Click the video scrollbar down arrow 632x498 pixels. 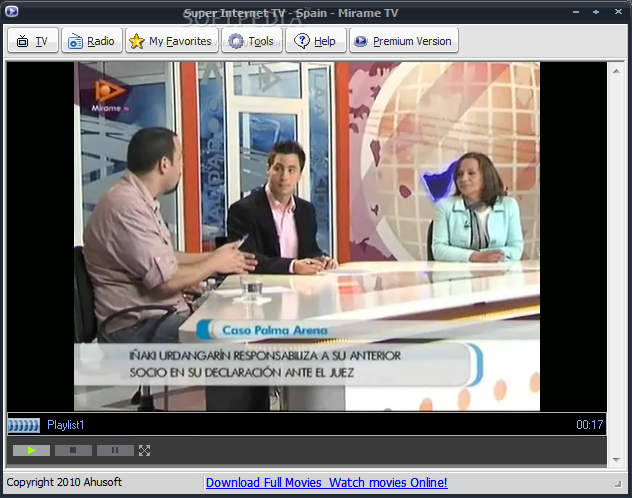coord(616,459)
